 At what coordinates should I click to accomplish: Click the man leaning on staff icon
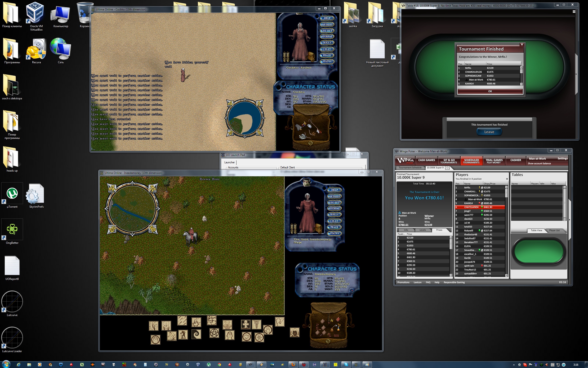(183, 335)
